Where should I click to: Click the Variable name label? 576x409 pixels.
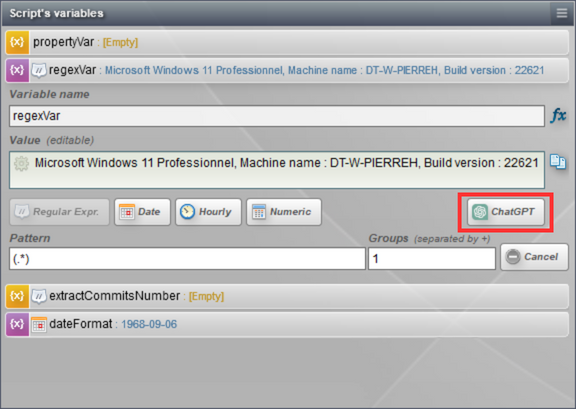click(50, 94)
